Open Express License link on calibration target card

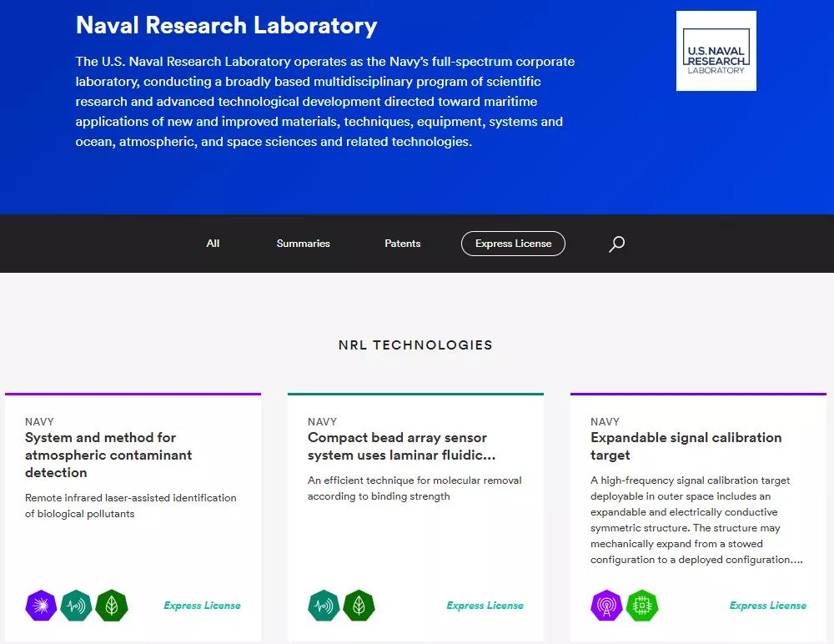pos(768,605)
